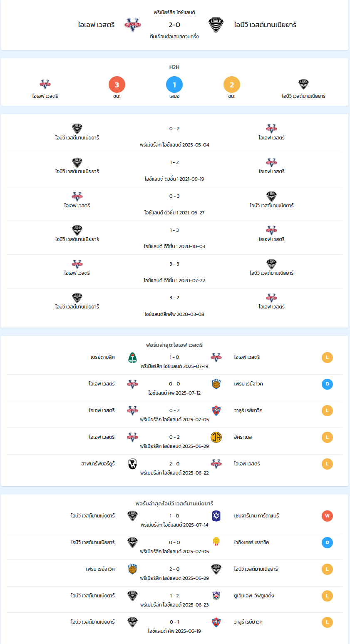Click the Hafnarfjordur black-and-white crest
Viewport: 350px width, 644px height.
(x=133, y=464)
